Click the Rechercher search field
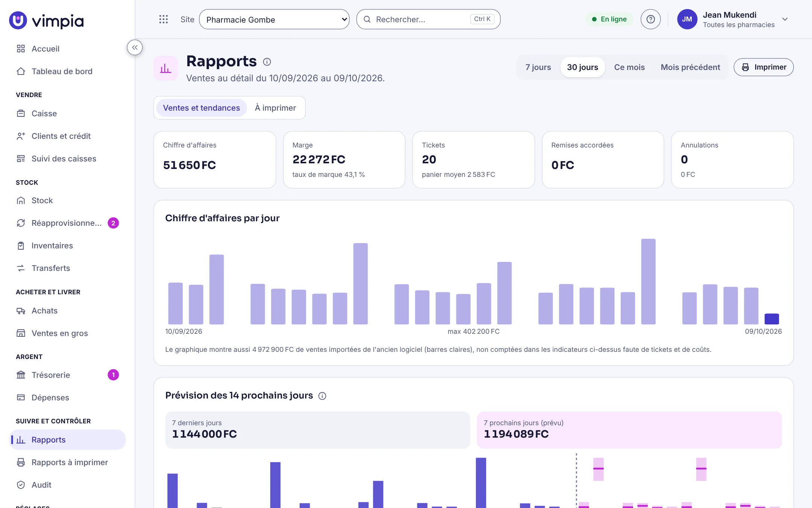Image resolution: width=812 pixels, height=508 pixels. 428,19
